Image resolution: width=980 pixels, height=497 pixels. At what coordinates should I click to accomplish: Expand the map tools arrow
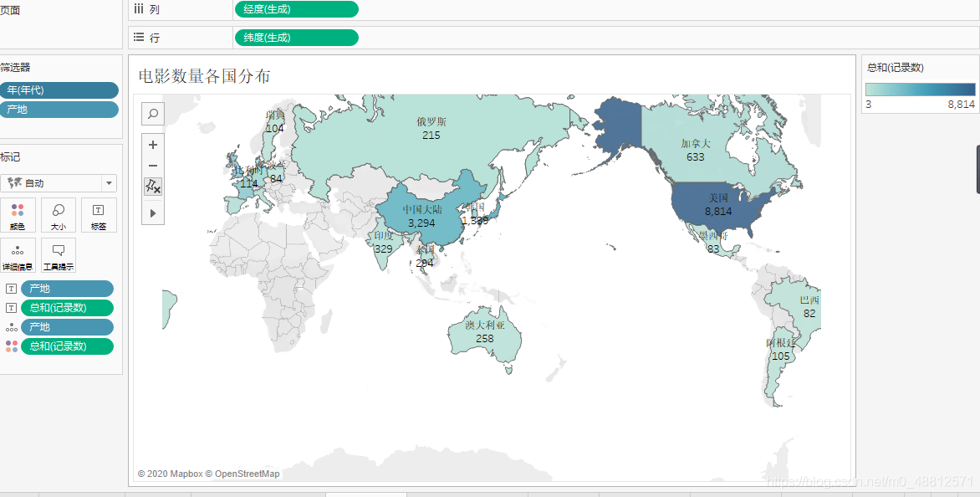(153, 213)
